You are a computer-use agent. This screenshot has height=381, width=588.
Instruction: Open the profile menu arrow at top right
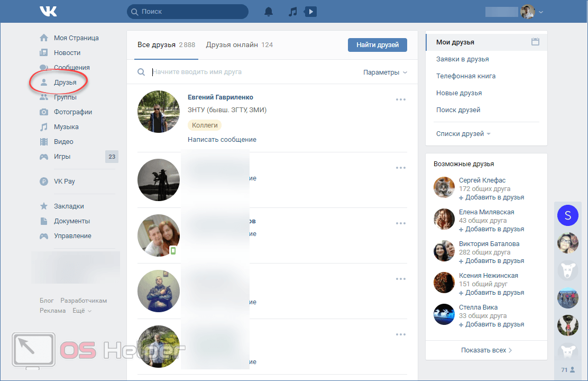541,12
